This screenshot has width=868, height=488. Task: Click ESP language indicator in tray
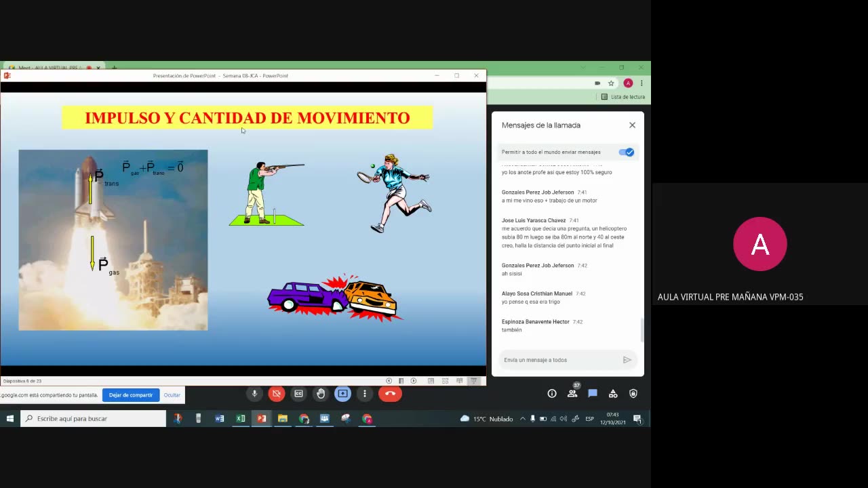click(x=589, y=419)
